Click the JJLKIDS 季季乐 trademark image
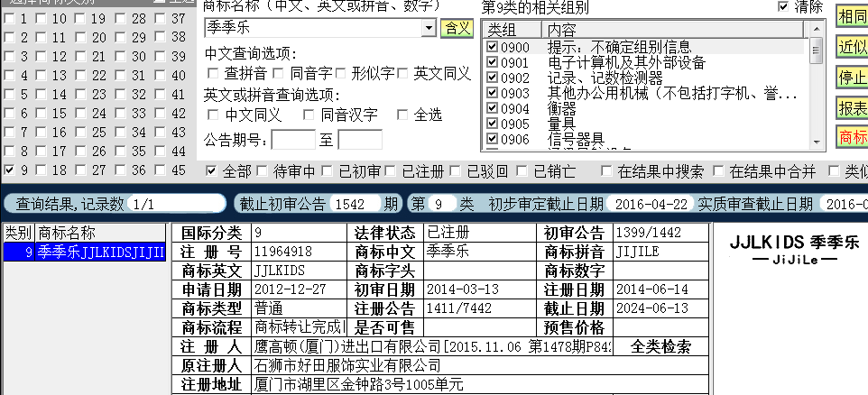This screenshot has height=395, width=868. tap(794, 250)
